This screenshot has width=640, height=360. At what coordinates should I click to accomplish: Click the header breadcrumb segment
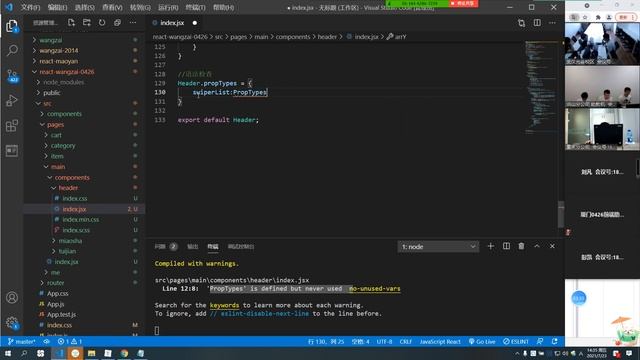coord(327,37)
